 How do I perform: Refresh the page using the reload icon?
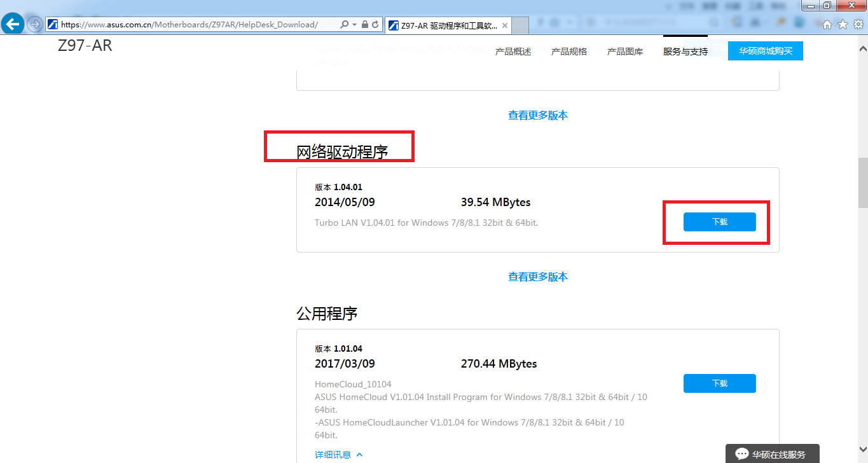click(375, 24)
